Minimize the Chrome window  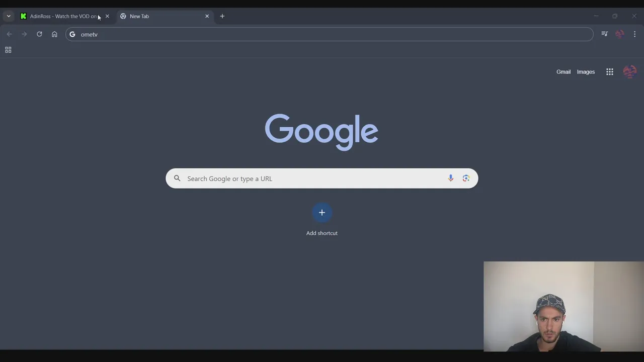[596, 16]
